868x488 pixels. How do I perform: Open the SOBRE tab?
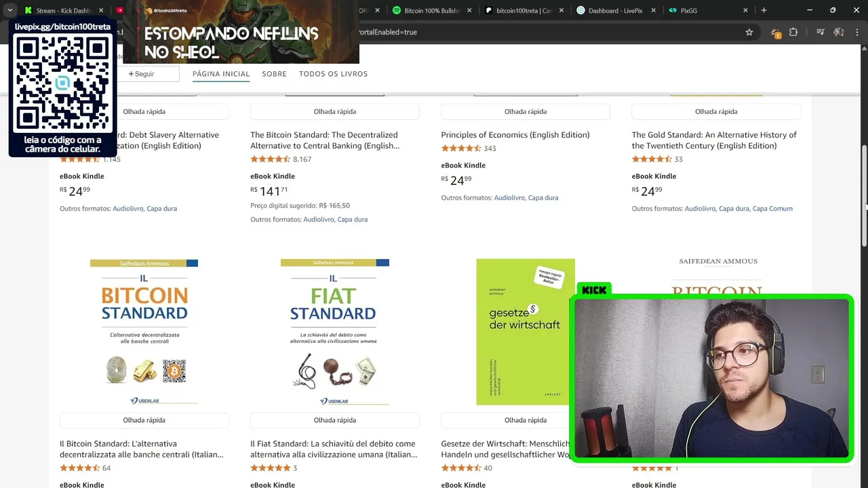tap(274, 74)
